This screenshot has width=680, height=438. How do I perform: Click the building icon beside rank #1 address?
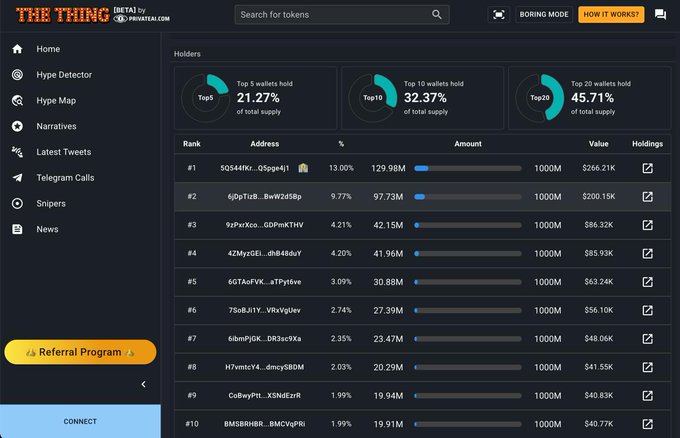(x=303, y=168)
